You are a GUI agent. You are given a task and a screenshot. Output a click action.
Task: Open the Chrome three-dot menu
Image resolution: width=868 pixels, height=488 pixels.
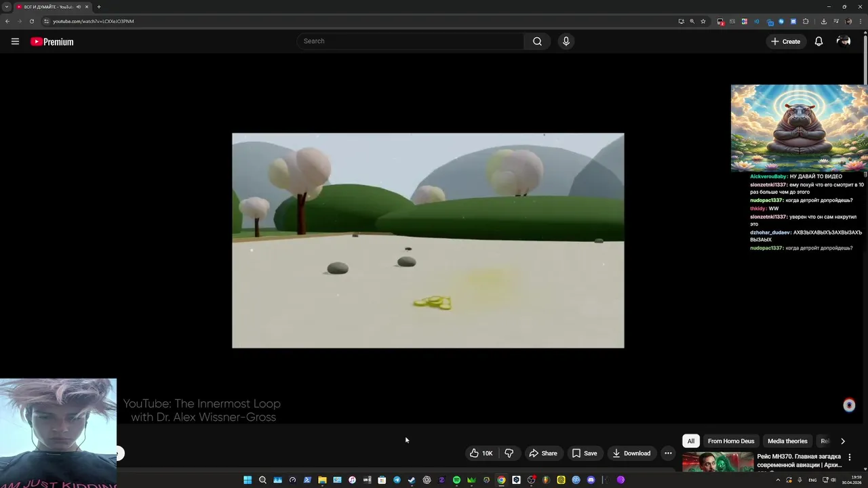(861, 21)
